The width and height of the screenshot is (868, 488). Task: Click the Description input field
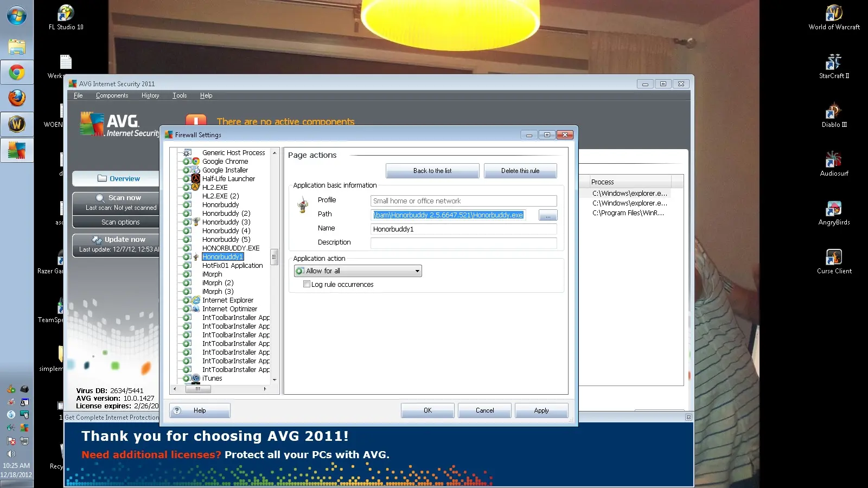tap(463, 243)
